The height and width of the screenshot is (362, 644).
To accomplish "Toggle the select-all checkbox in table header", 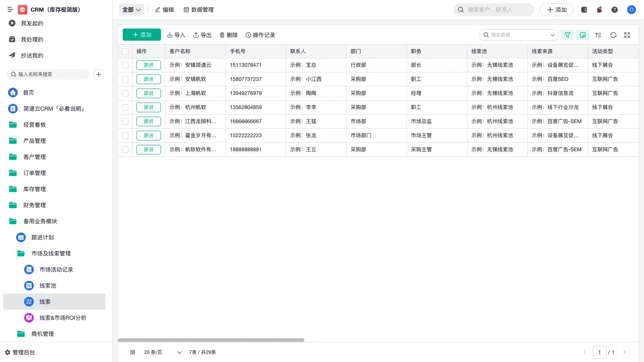I will point(125,51).
